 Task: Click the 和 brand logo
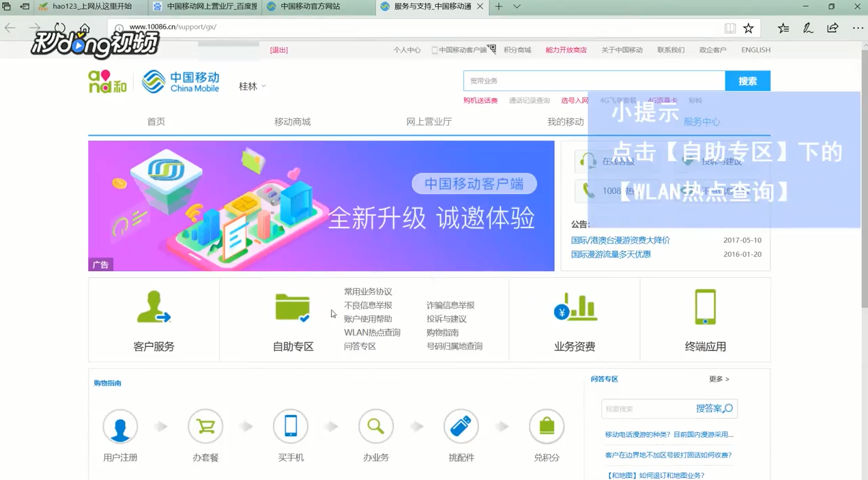(x=107, y=82)
